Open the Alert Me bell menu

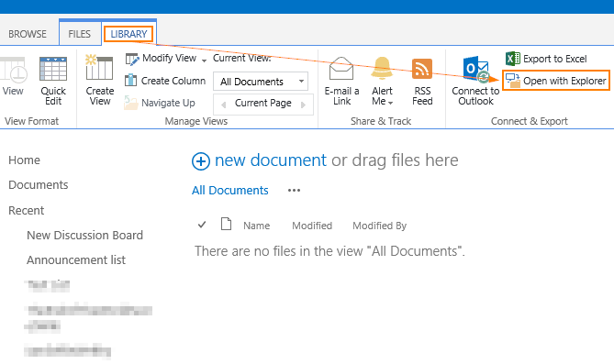click(382, 81)
